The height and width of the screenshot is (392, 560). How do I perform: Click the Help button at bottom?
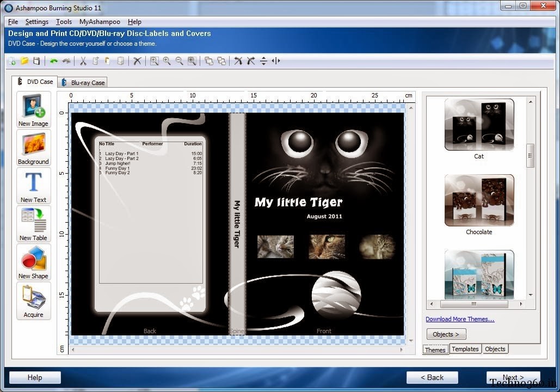click(35, 377)
